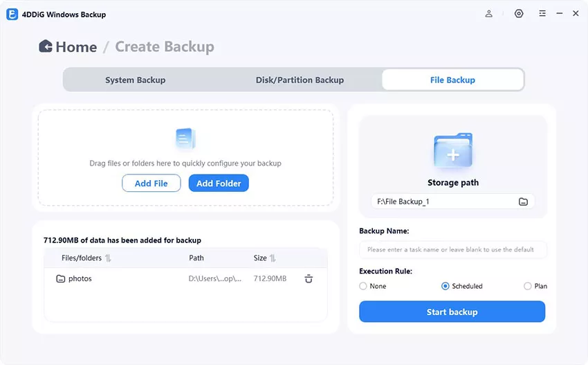Click the Path column header
Viewport: 588px width, 365px height.
[x=196, y=258]
